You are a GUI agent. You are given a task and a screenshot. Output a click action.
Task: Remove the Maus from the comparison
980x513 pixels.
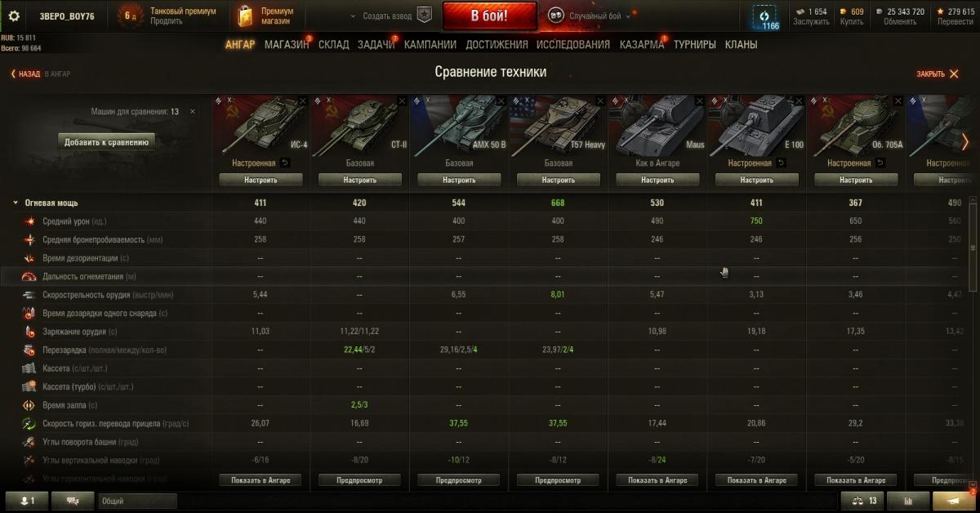coord(700,100)
